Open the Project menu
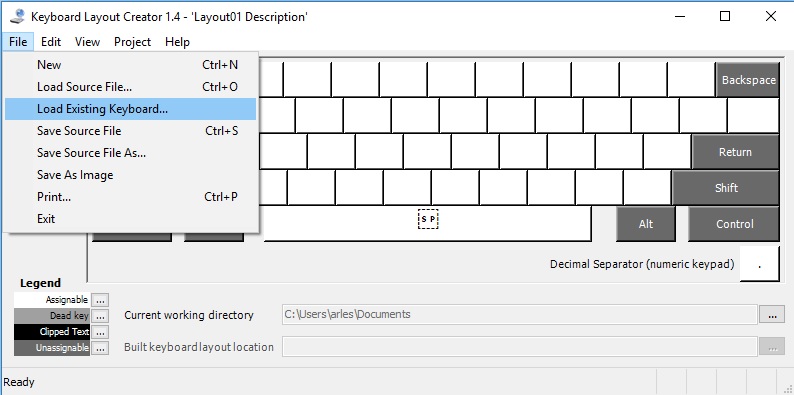794x395 pixels. coord(132,42)
